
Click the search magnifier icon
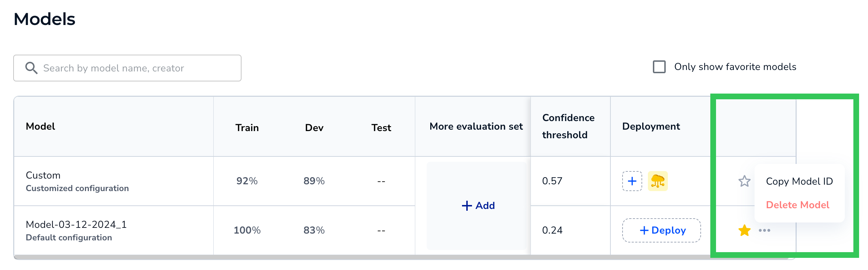click(x=31, y=68)
